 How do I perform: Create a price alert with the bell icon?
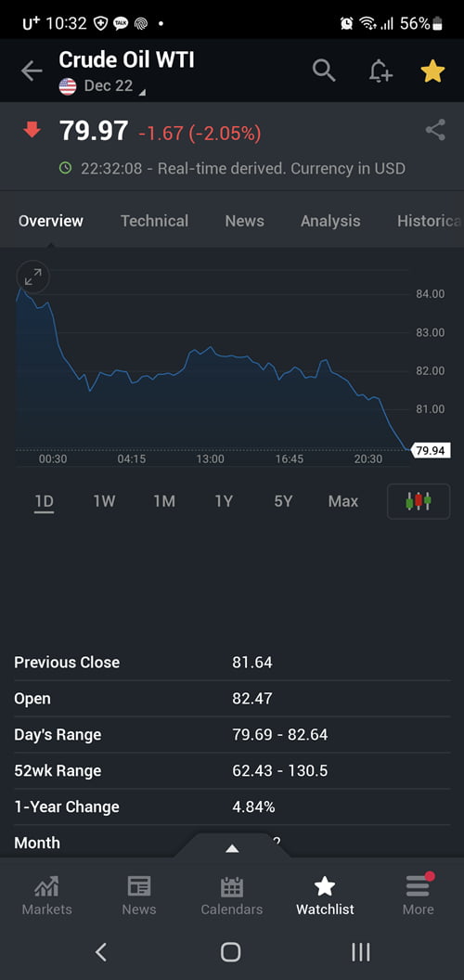pyautogui.click(x=380, y=71)
